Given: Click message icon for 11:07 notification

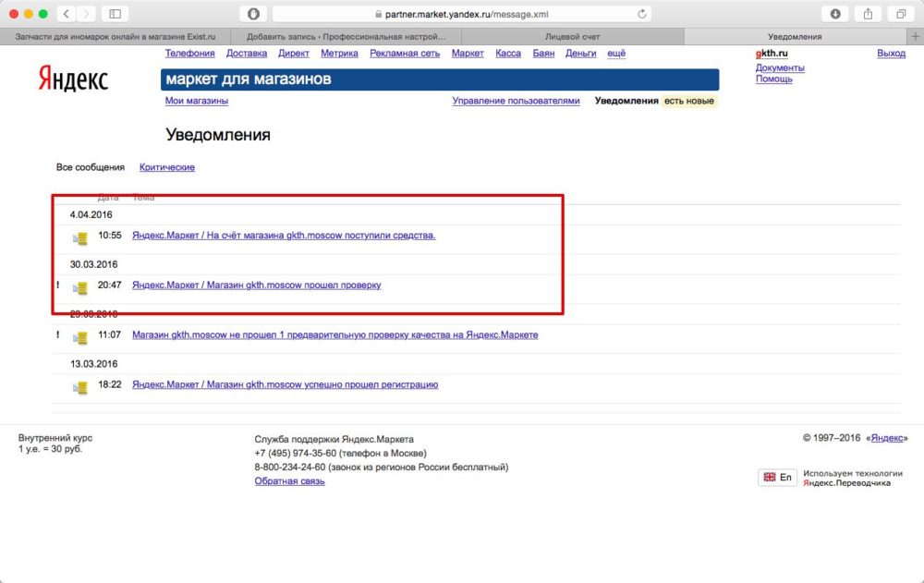Looking at the screenshot, I should pos(80,337).
